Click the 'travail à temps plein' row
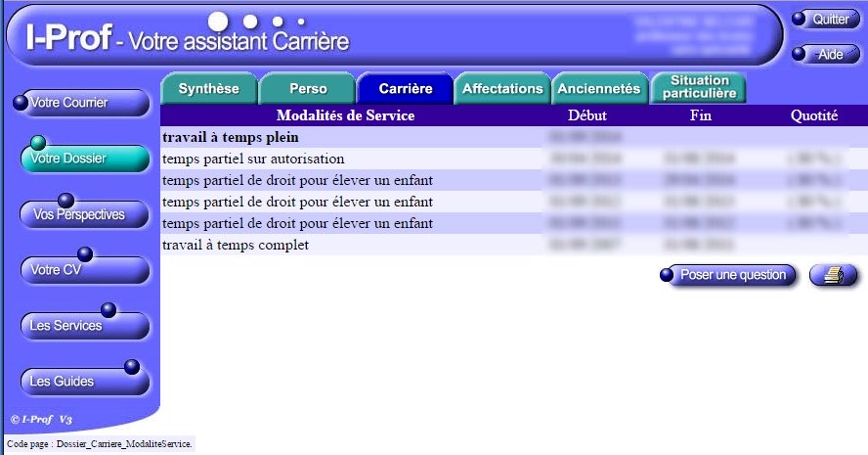The height and width of the screenshot is (455, 868). tap(514, 137)
